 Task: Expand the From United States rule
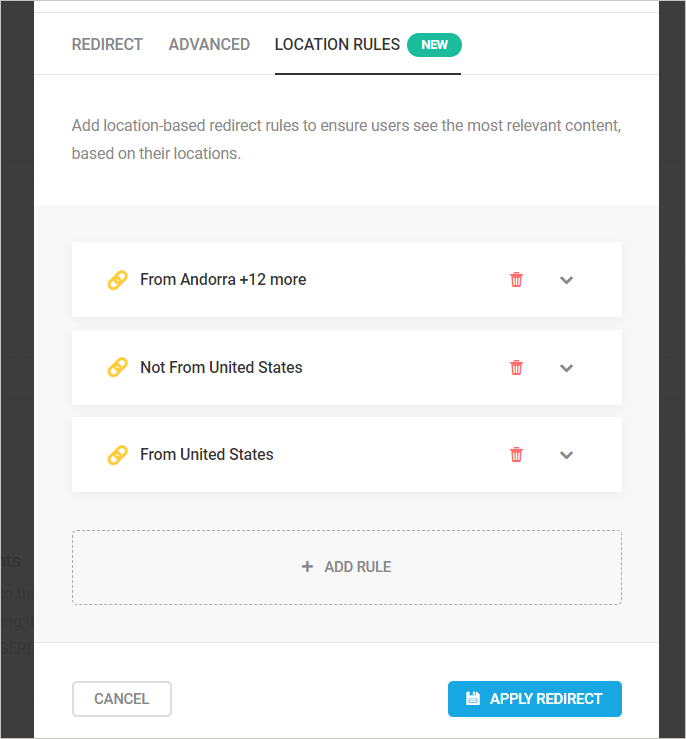pyautogui.click(x=566, y=455)
